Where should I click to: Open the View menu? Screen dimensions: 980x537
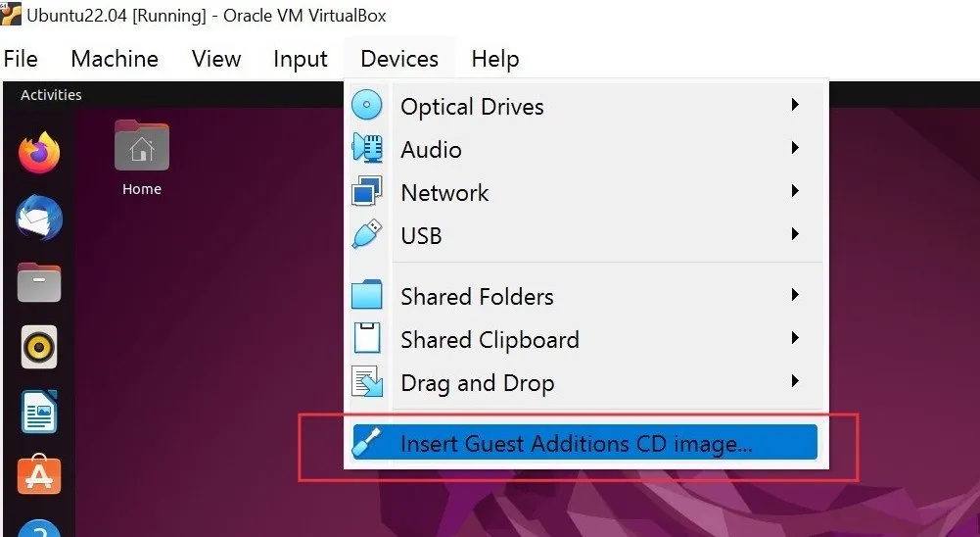pos(216,59)
